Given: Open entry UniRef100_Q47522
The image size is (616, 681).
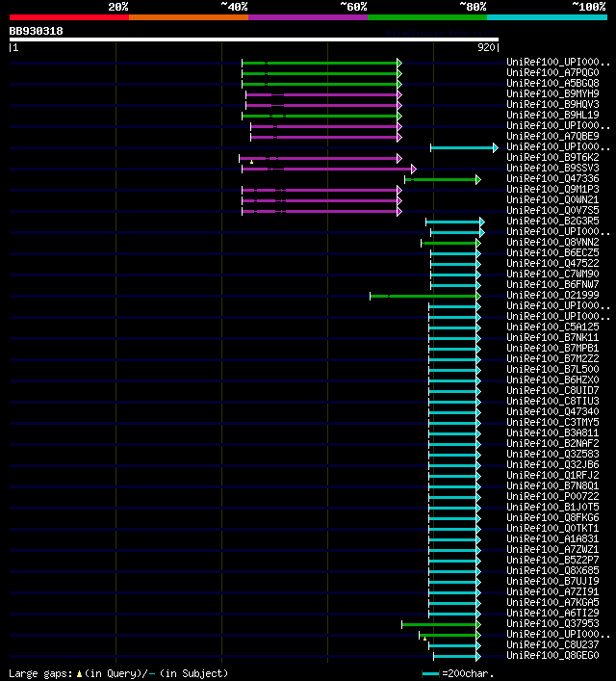Looking at the screenshot, I should tap(552, 263).
